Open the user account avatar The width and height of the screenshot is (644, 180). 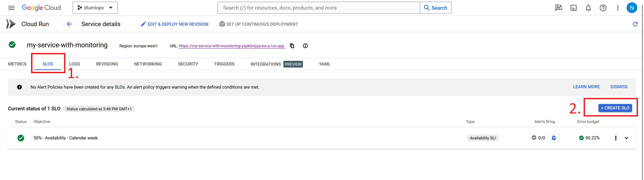pos(631,8)
